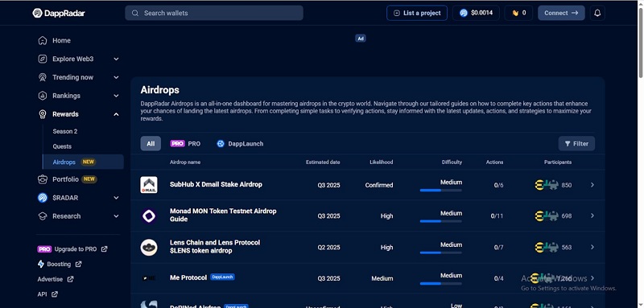The width and height of the screenshot is (644, 308).
Task: Expand the Research chevron
Action: tap(116, 216)
